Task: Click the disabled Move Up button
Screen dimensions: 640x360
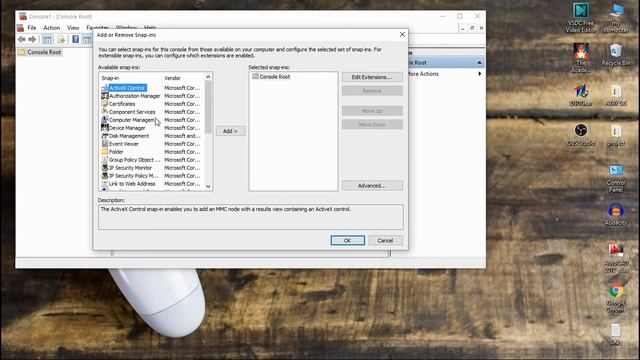Action: (372, 111)
